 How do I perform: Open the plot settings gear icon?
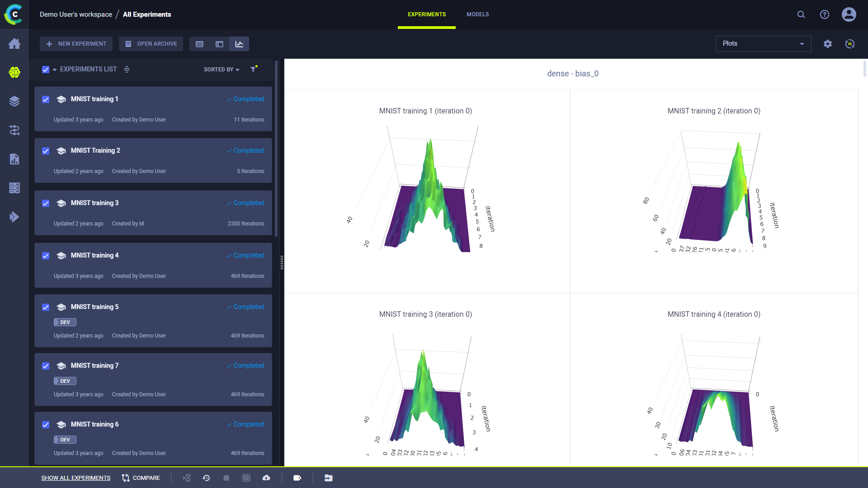(x=828, y=44)
